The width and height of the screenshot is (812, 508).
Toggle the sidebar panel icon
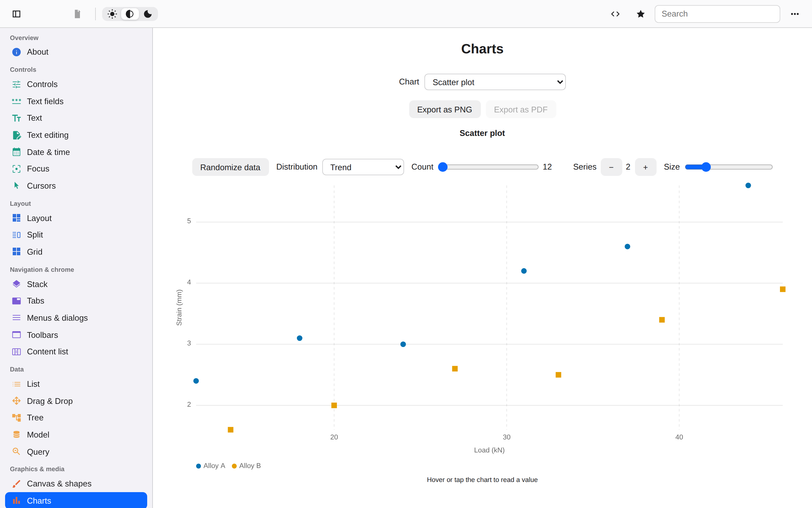click(16, 14)
